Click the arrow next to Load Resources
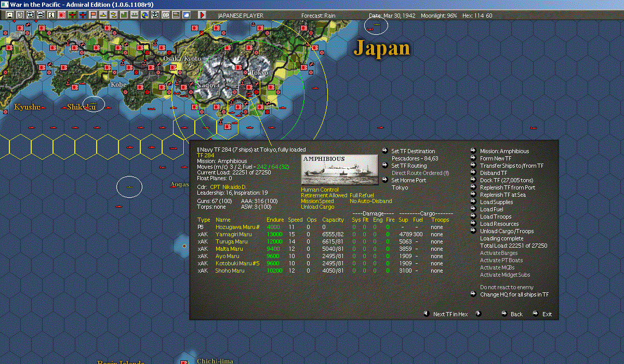Image resolution: width=624 pixels, height=364 pixels. pos(473,224)
